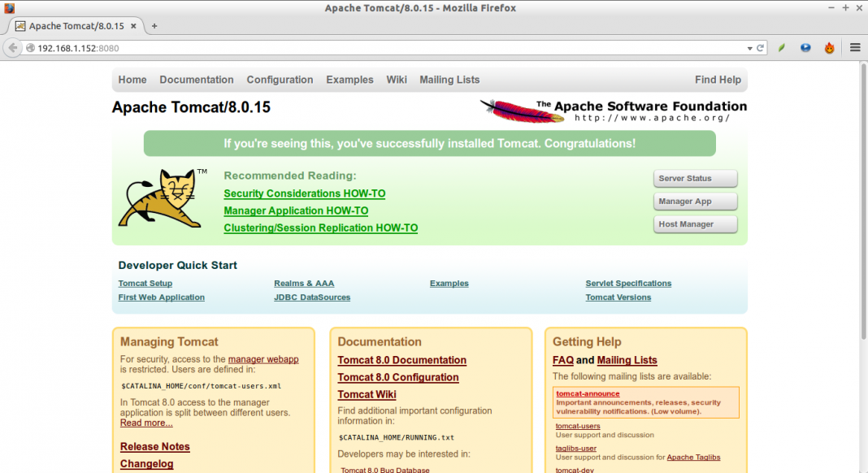Open the Realms & AAA link
Viewport: 868px width, 473px height.
pyautogui.click(x=304, y=283)
